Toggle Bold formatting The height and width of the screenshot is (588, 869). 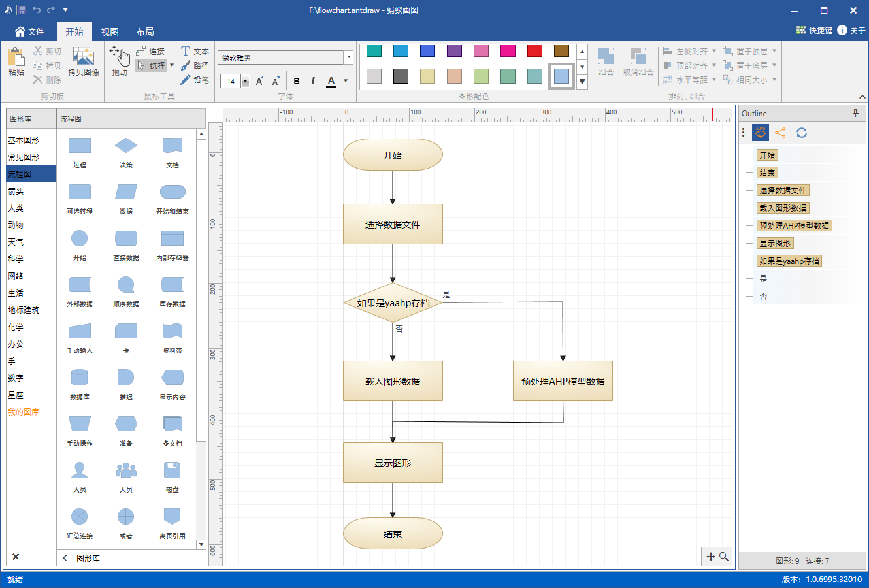pos(297,81)
